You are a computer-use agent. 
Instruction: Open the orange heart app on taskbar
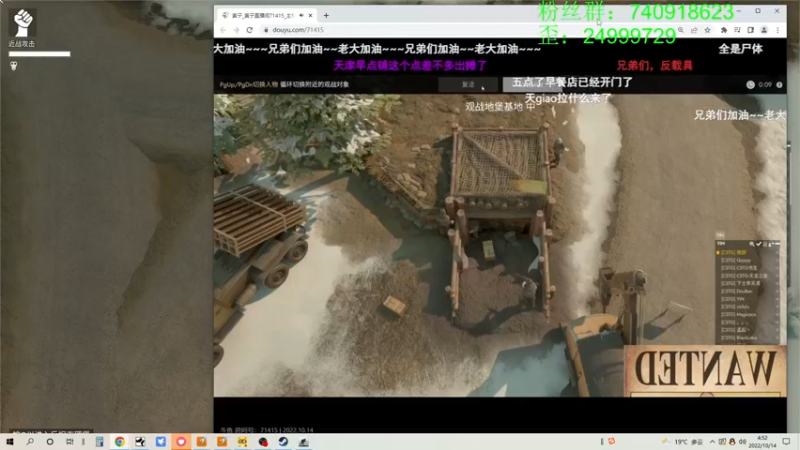point(181,442)
